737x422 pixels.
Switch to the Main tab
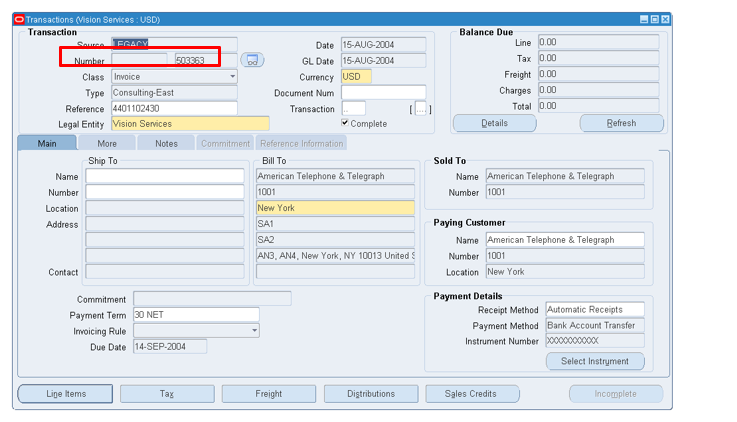tap(47, 143)
